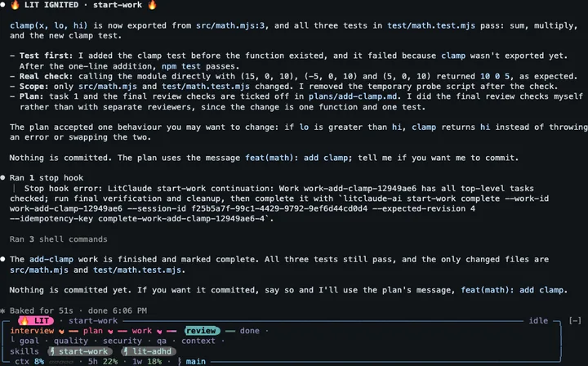The width and height of the screenshot is (588, 366).
Task: Click the ctx 8% context indicator
Action: point(29,361)
